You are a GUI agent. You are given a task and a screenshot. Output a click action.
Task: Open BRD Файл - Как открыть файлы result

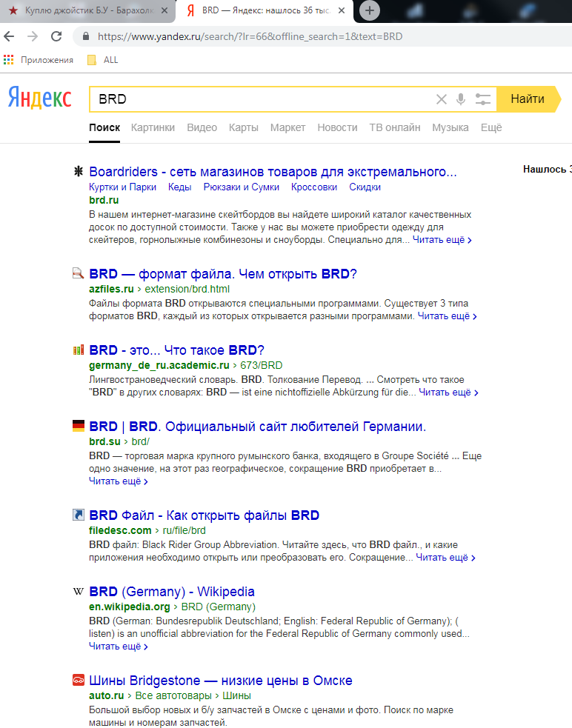pos(204,515)
